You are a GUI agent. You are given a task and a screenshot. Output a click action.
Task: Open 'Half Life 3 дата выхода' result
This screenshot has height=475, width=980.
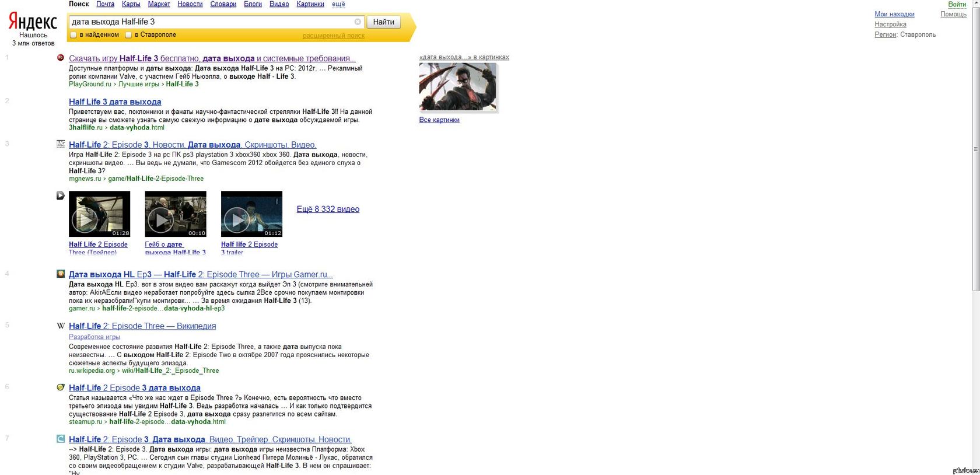115,102
